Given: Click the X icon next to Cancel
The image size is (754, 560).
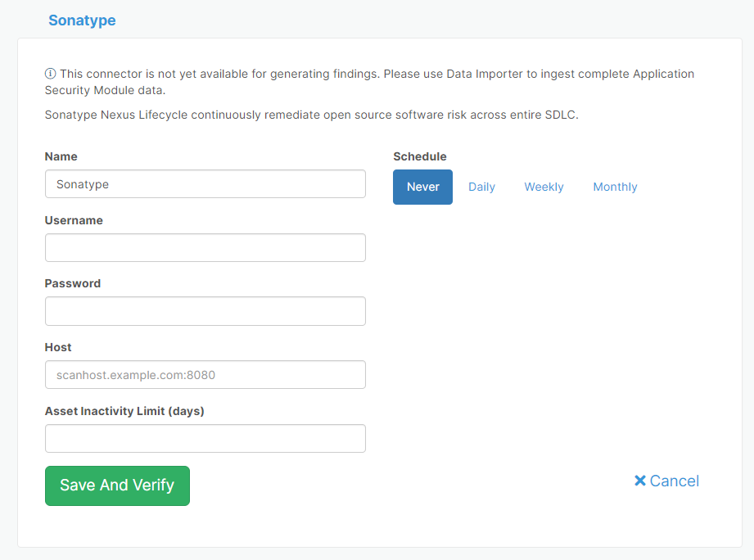Looking at the screenshot, I should click(640, 481).
